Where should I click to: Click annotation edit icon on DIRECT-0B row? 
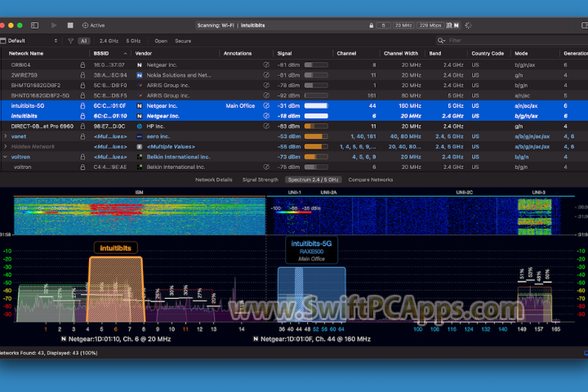pyautogui.click(x=266, y=126)
